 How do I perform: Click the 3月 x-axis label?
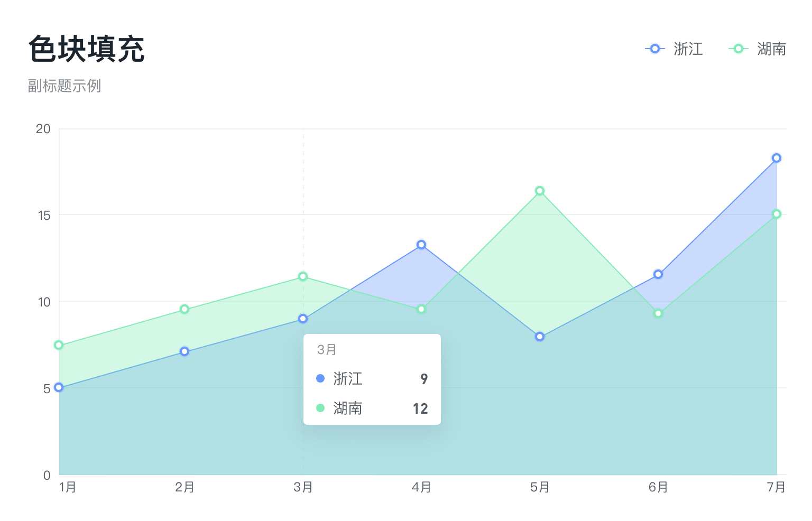click(x=303, y=487)
